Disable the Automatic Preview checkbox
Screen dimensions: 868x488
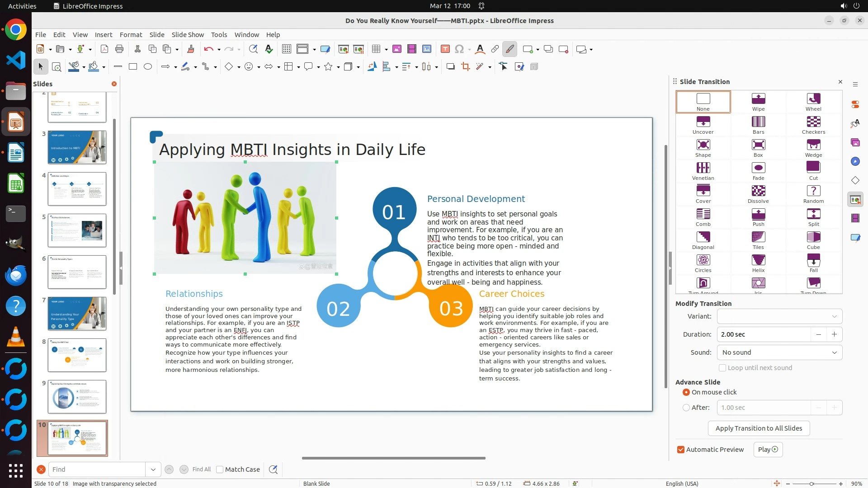(681, 450)
